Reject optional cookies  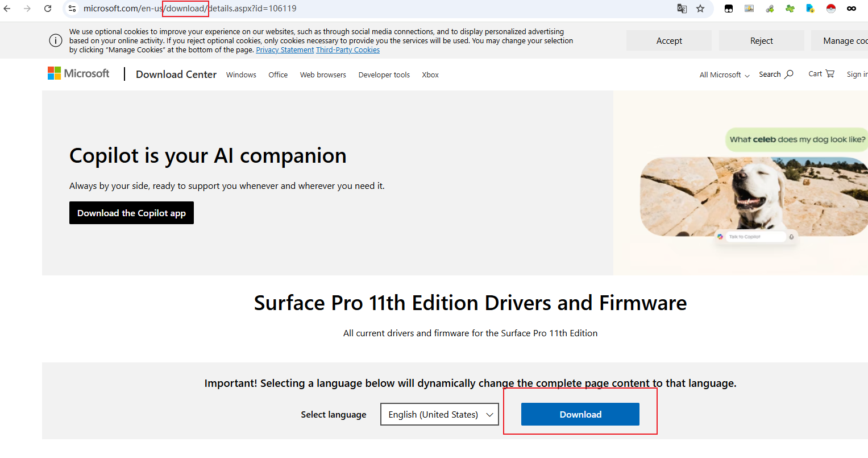pos(762,40)
